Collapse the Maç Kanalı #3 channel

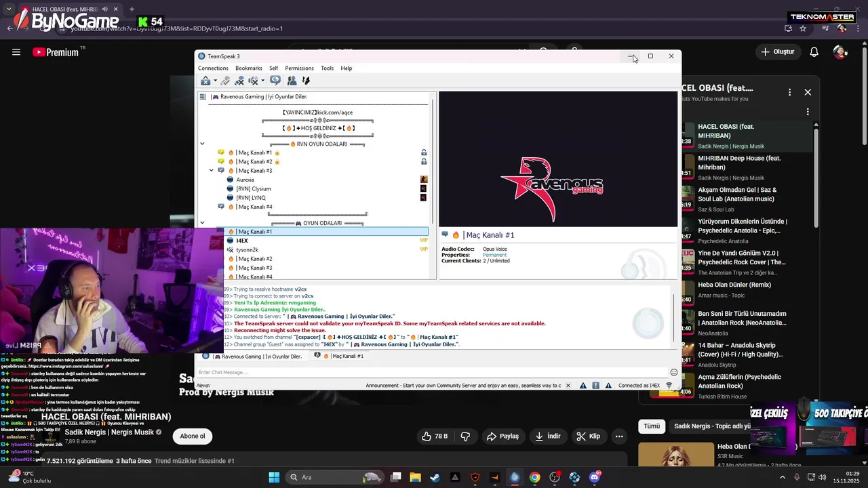212,171
